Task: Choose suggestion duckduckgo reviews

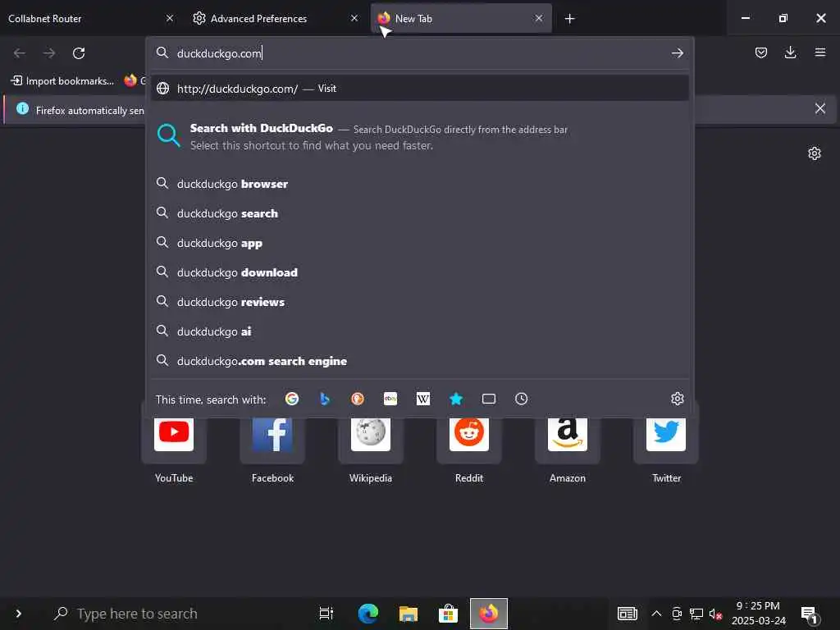Action: (x=420, y=302)
